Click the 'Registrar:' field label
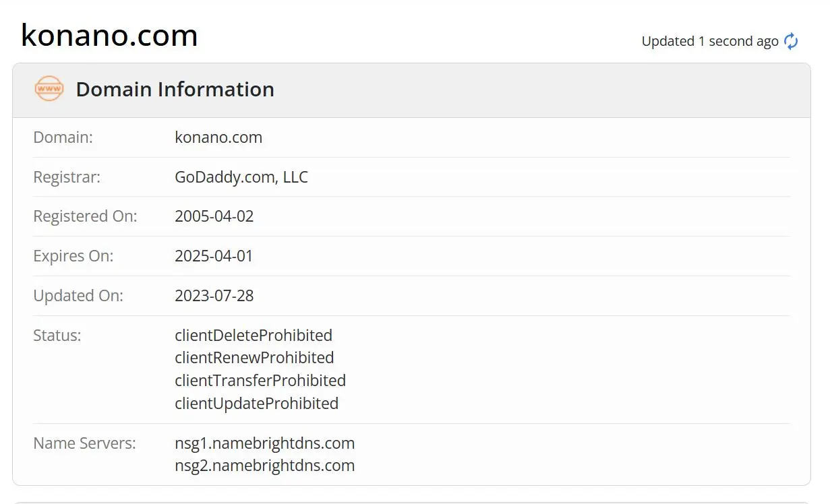The image size is (830, 504). coord(67,177)
